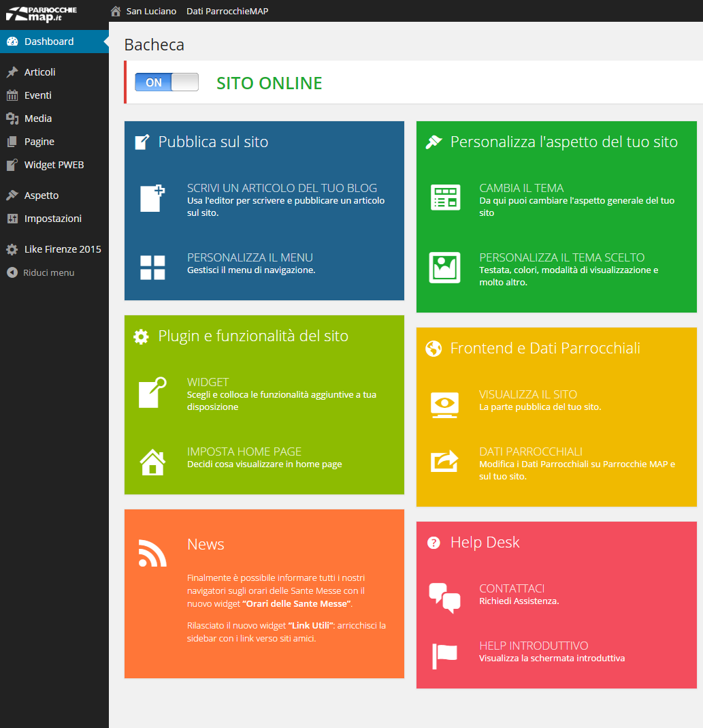Select Dashboard in the sidebar menu

(x=54, y=42)
